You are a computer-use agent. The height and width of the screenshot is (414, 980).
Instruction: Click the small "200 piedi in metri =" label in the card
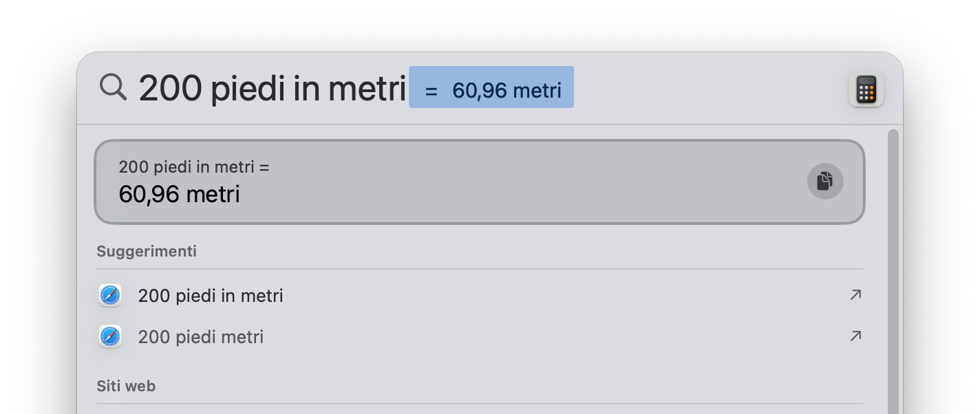pos(193,167)
